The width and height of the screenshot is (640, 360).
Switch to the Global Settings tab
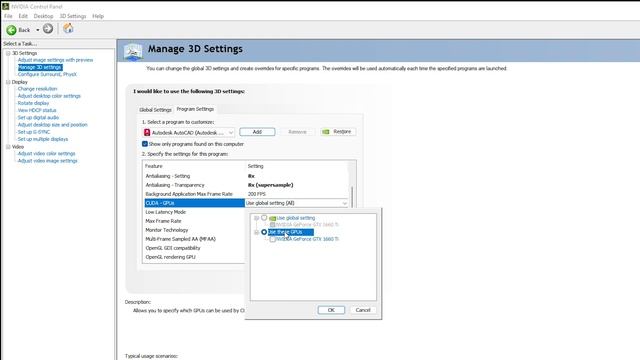(155, 110)
